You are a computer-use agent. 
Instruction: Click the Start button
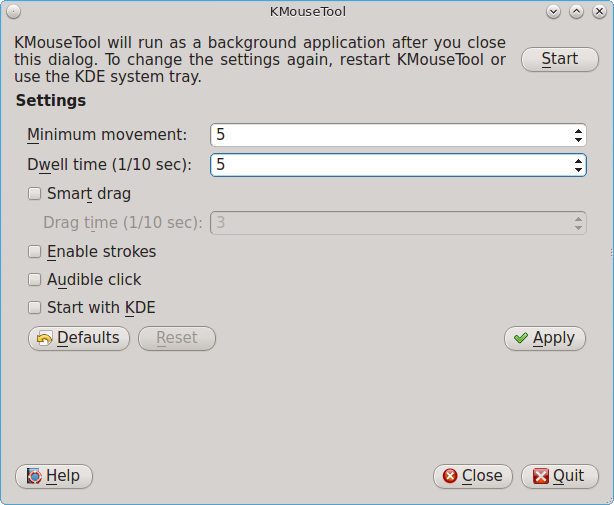point(560,60)
